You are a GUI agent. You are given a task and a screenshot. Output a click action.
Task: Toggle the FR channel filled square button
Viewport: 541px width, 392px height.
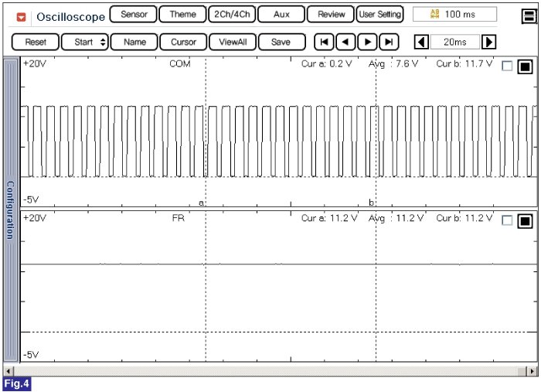pyautogui.click(x=525, y=221)
